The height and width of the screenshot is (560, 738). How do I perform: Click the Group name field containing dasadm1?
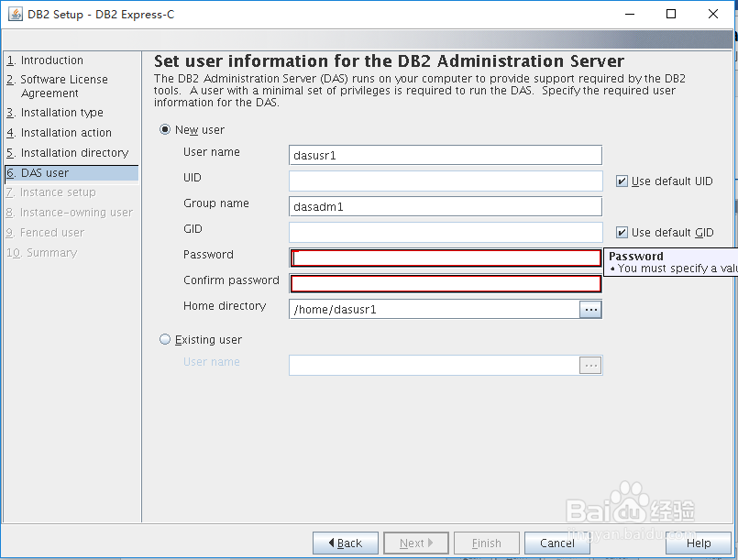(446, 206)
